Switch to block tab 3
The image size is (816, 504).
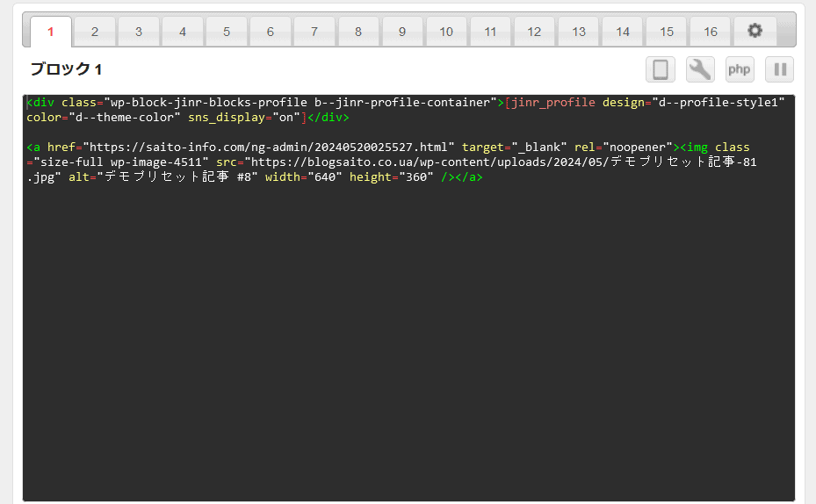click(139, 32)
